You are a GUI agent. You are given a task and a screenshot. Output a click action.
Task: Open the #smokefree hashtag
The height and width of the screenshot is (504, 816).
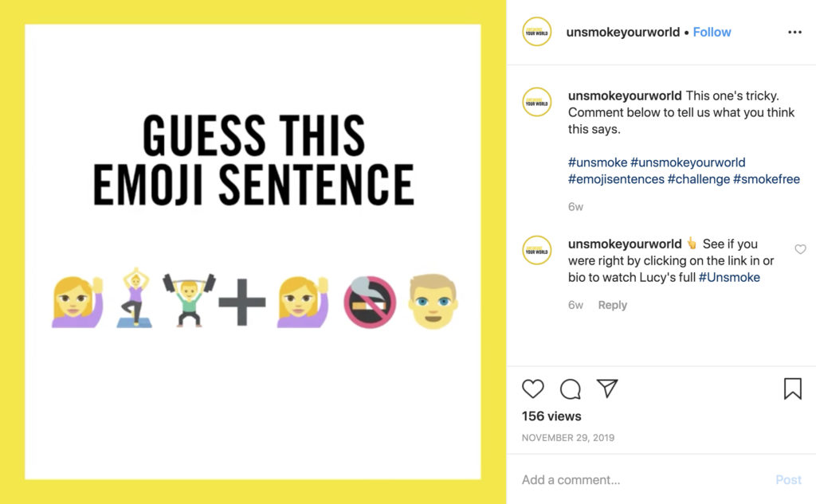coord(766,179)
